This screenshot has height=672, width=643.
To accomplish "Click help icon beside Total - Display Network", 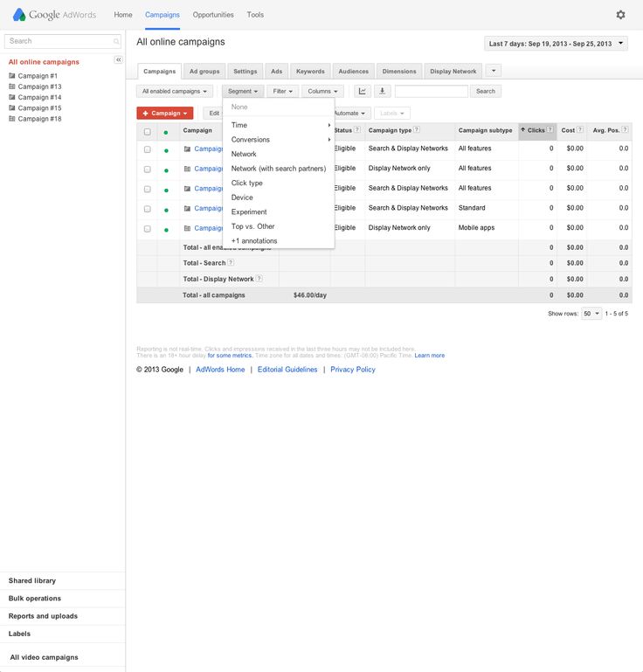I will [259, 279].
